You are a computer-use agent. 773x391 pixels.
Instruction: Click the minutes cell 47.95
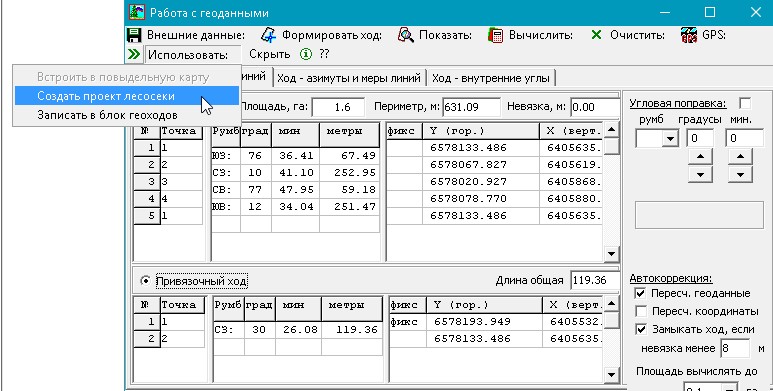(x=295, y=190)
